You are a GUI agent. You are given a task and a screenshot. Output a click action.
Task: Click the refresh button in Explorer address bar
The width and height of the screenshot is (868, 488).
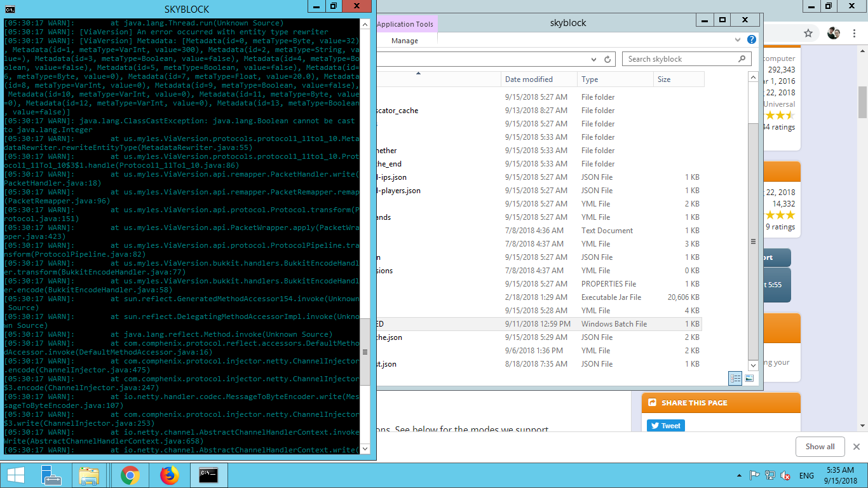(607, 59)
